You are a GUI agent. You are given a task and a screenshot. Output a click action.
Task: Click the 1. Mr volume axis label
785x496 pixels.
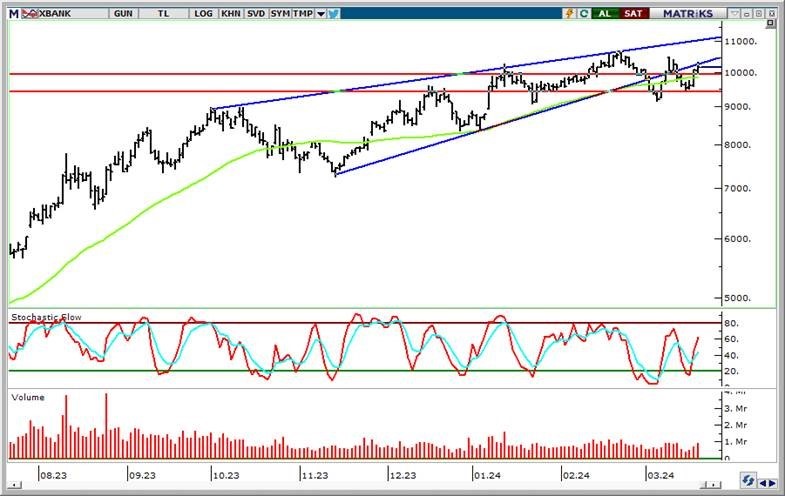pyautogui.click(x=736, y=442)
